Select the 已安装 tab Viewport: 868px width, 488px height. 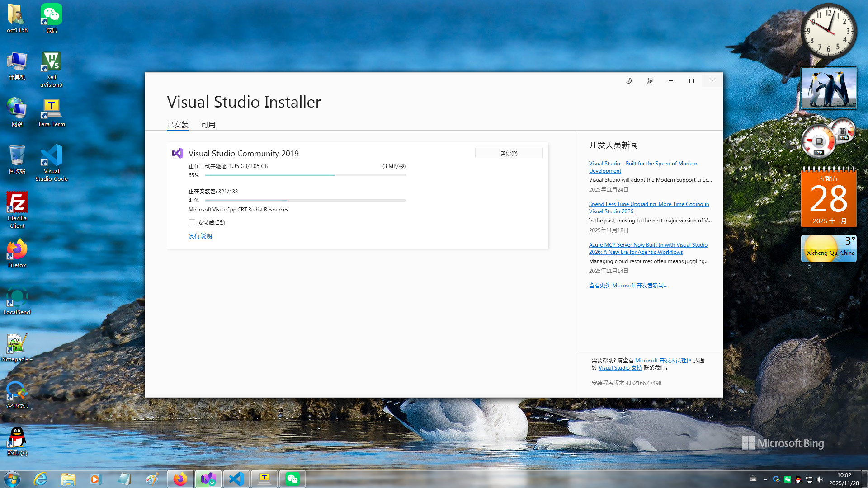[177, 125]
